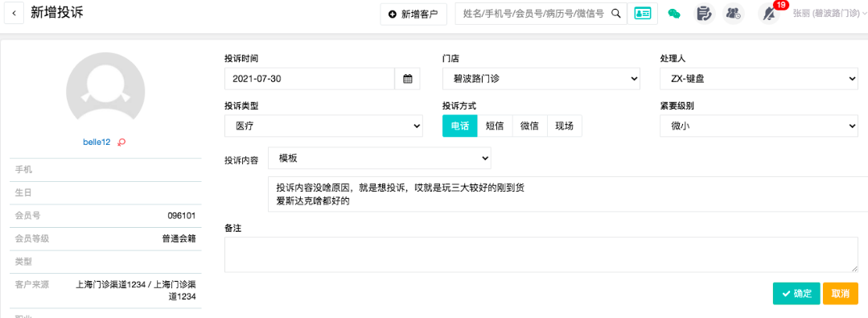Click into the complaint content text area

(568, 194)
